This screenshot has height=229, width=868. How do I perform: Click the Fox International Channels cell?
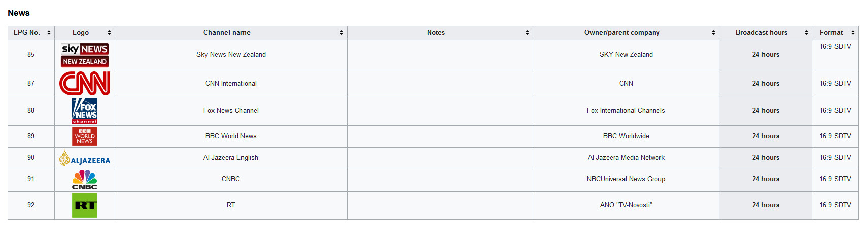626,111
